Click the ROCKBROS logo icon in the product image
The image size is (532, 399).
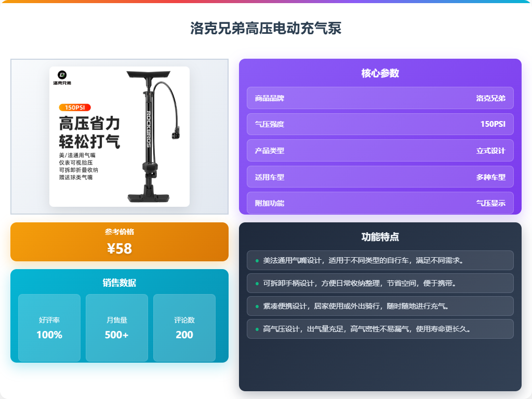pos(62,75)
